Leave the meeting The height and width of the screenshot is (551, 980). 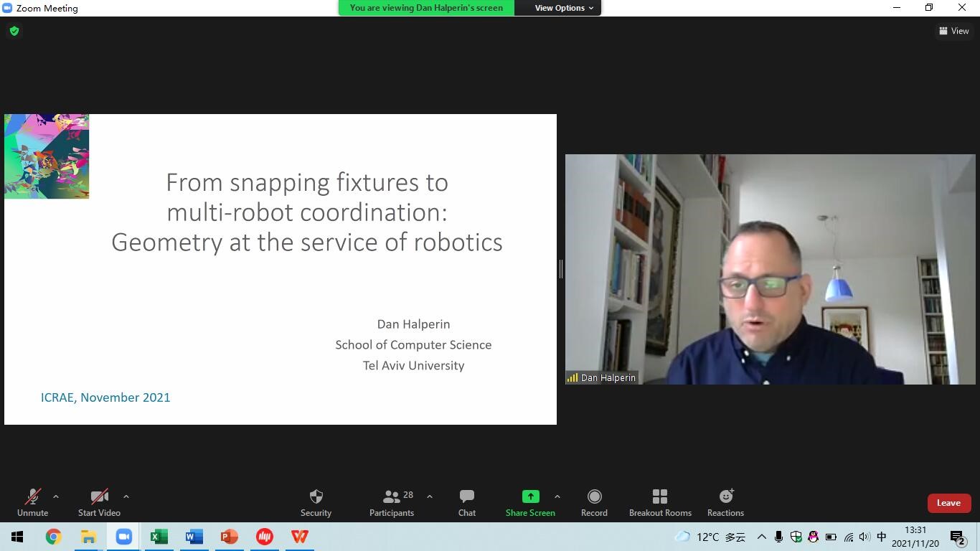point(948,503)
